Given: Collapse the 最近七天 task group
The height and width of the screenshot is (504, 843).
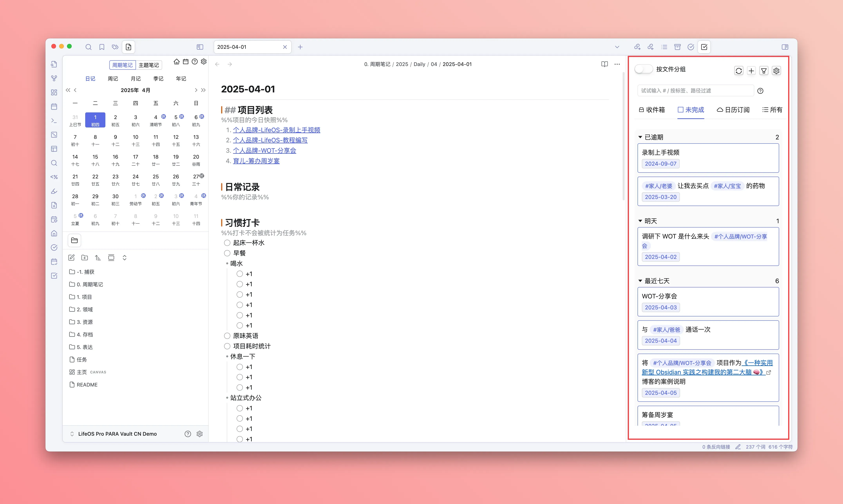Looking at the screenshot, I should [x=640, y=281].
